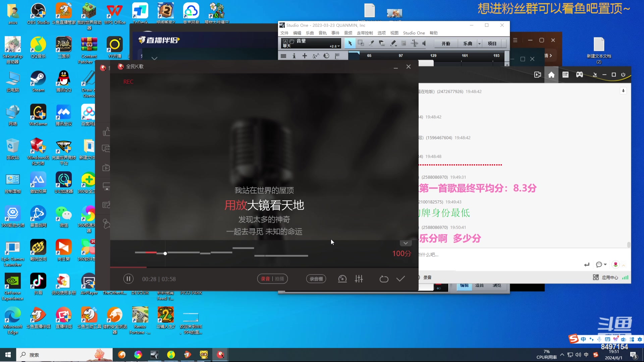Mute audio via the speaker icon in Studio One
644x362 pixels.
424,43
